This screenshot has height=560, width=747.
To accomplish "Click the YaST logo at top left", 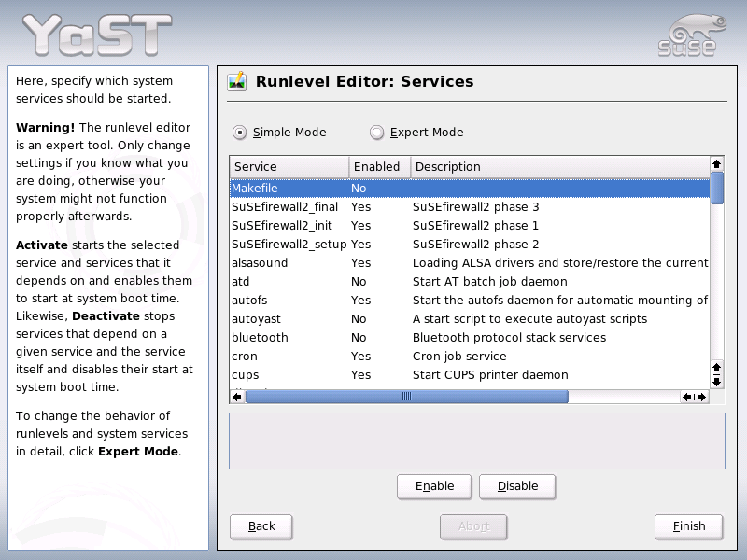I will [x=97, y=35].
